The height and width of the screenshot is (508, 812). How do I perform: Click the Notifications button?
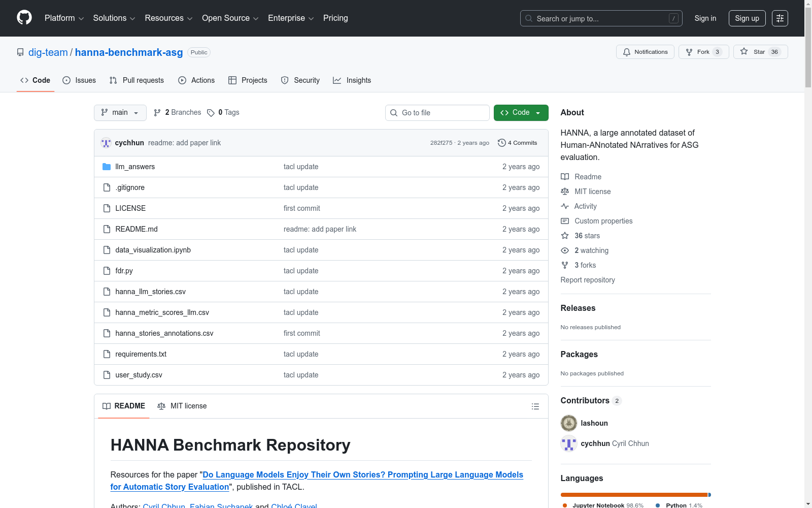[x=645, y=52]
